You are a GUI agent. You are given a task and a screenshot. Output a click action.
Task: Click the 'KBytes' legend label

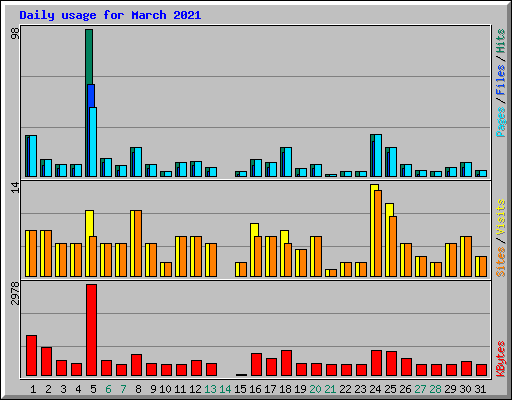tap(501, 359)
